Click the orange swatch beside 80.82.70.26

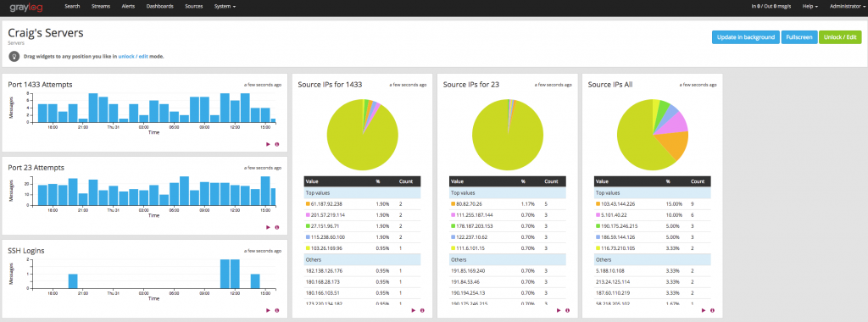pyautogui.click(x=453, y=203)
